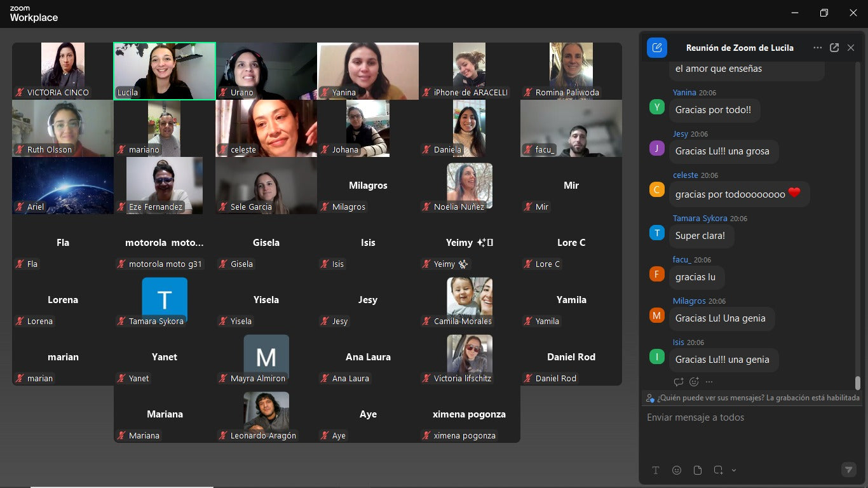The width and height of the screenshot is (868, 488).
Task: Click the red heart emoji in celeste's message
Action: 794,193
